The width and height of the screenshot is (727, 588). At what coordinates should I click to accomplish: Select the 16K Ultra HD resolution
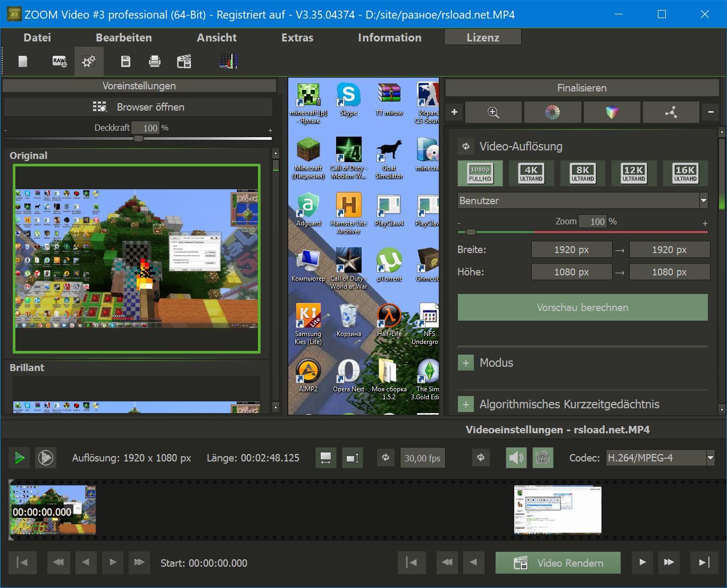(x=686, y=173)
